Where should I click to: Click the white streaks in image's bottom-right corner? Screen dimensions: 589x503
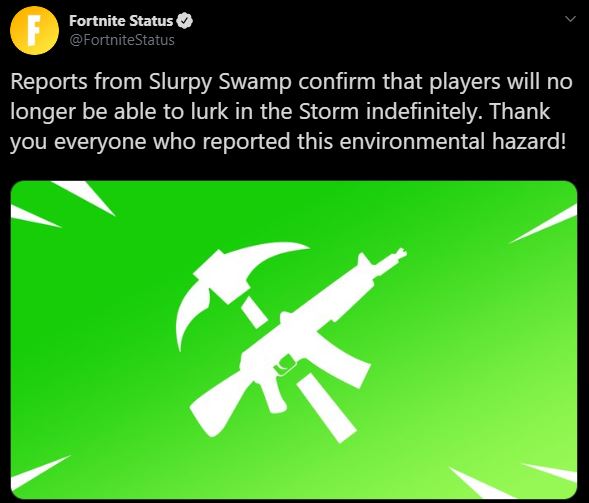coord(515,482)
